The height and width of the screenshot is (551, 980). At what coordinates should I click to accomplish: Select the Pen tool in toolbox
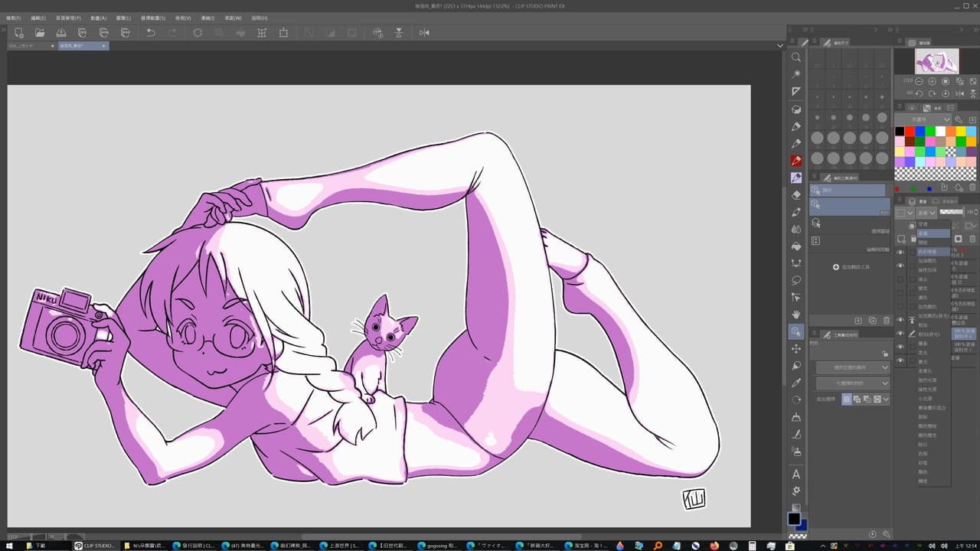(x=796, y=126)
